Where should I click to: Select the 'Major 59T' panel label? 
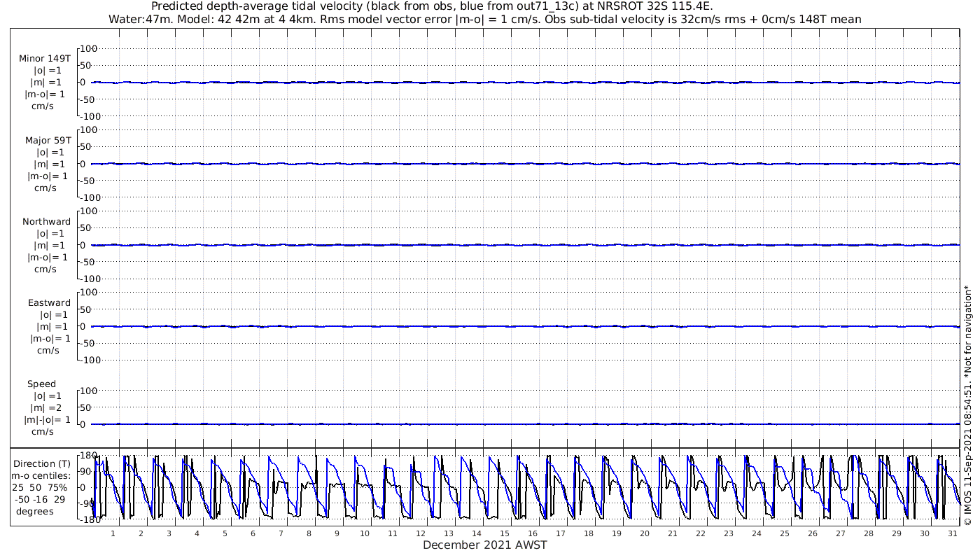(x=48, y=141)
